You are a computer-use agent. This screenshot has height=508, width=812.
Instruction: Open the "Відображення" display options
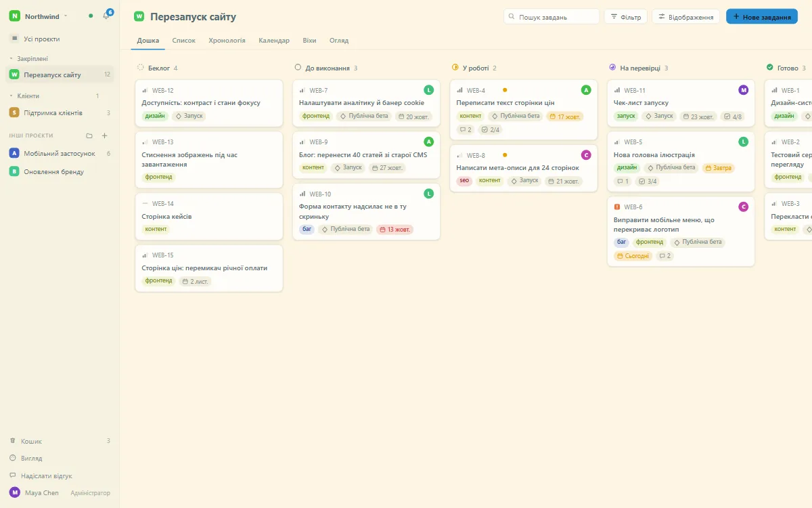click(x=685, y=17)
